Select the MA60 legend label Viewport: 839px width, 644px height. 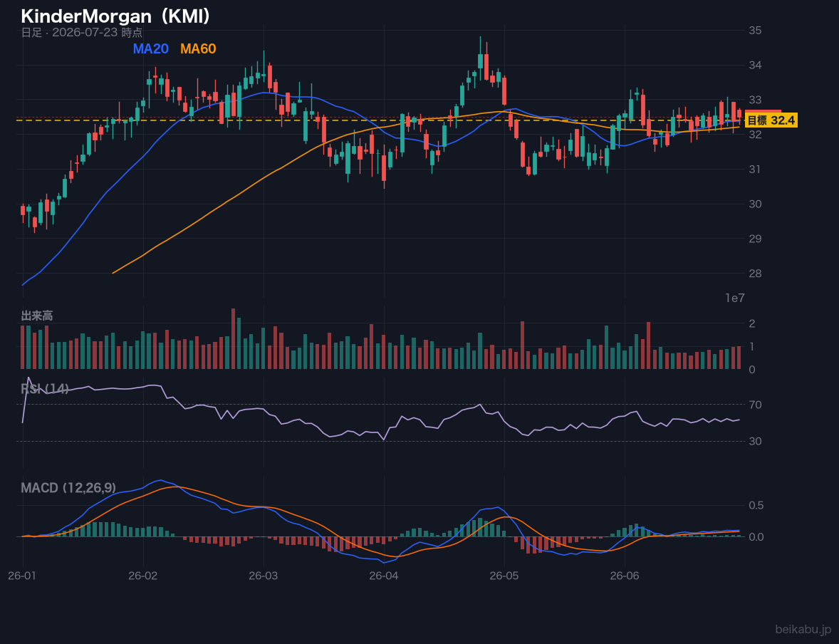(x=198, y=48)
